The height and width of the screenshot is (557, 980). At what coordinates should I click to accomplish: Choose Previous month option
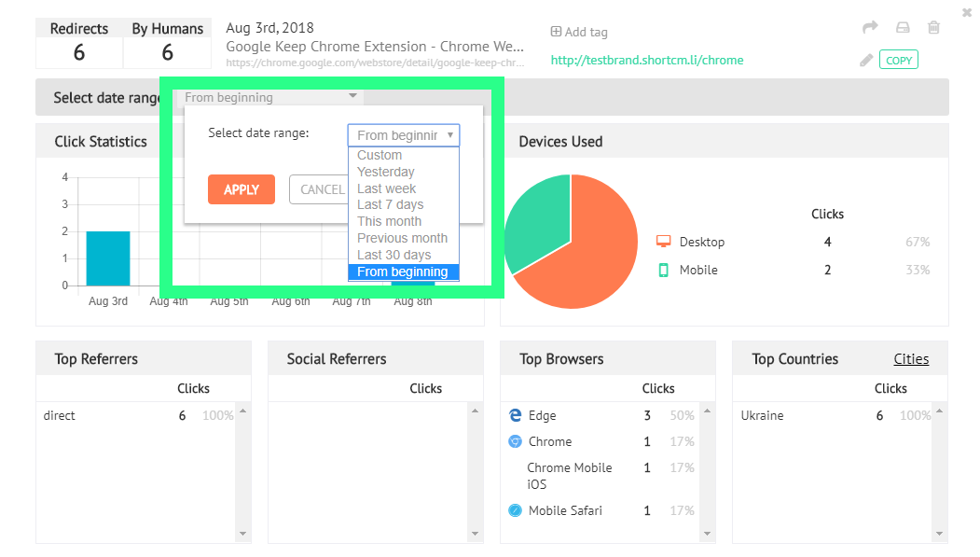[x=404, y=238]
